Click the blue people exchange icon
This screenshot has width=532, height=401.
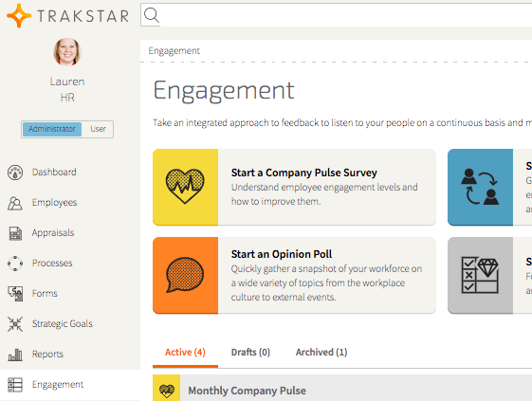click(x=480, y=187)
